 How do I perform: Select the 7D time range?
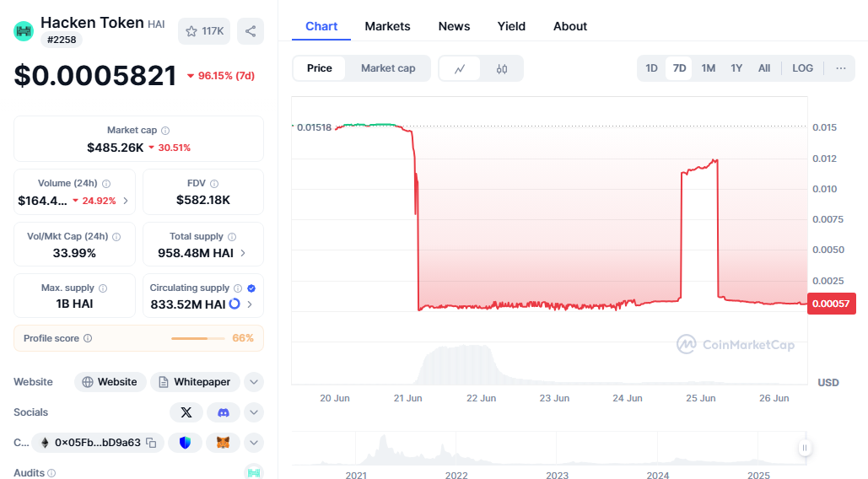pos(679,68)
